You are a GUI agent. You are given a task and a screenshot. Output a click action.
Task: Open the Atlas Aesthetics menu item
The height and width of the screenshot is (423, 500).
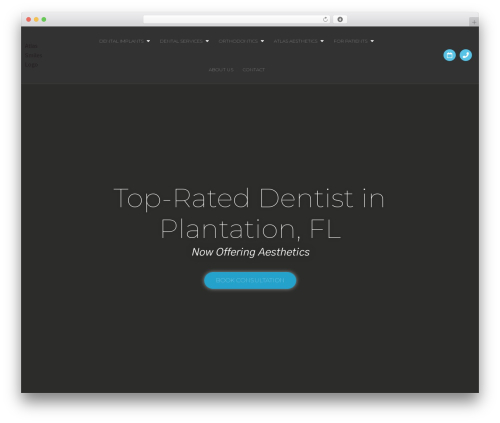point(295,41)
